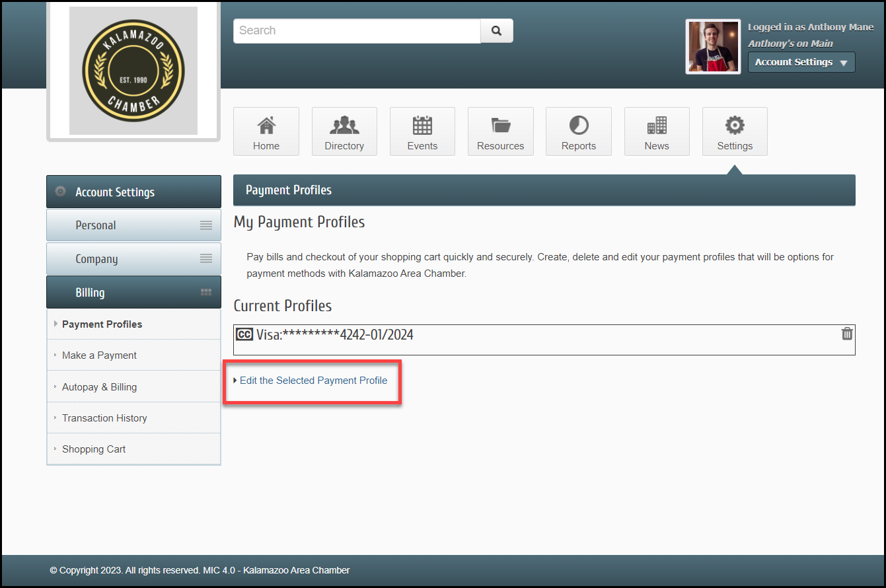Delete the Visa payment profile with trash icon

coord(847,334)
